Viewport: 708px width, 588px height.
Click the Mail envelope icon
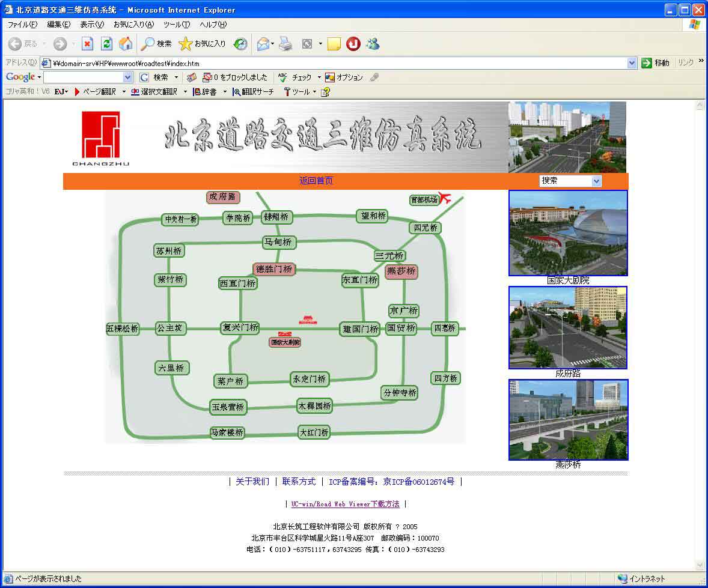point(263,44)
